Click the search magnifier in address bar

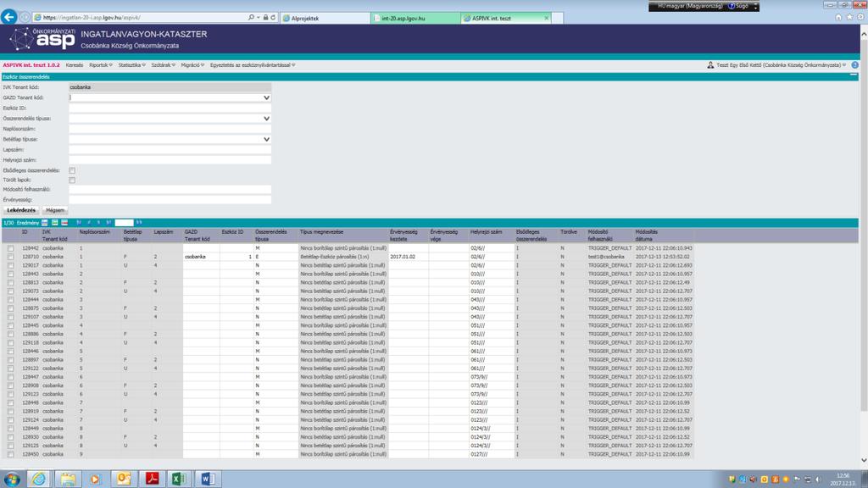[x=251, y=18]
